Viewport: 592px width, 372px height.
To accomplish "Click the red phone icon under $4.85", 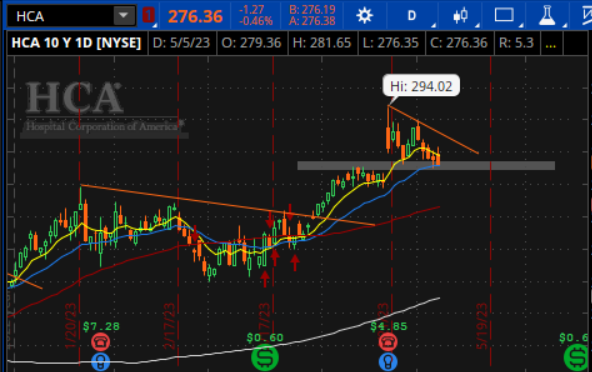I will pyautogui.click(x=388, y=342).
